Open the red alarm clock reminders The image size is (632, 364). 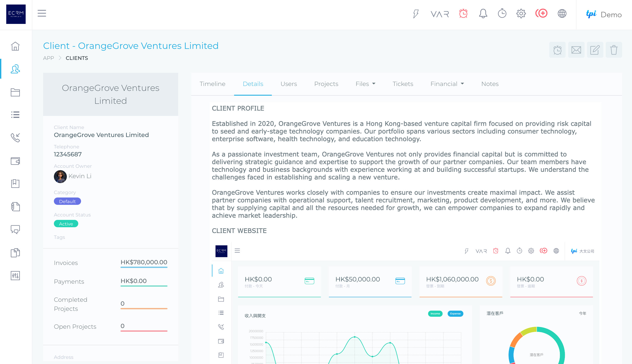(463, 14)
